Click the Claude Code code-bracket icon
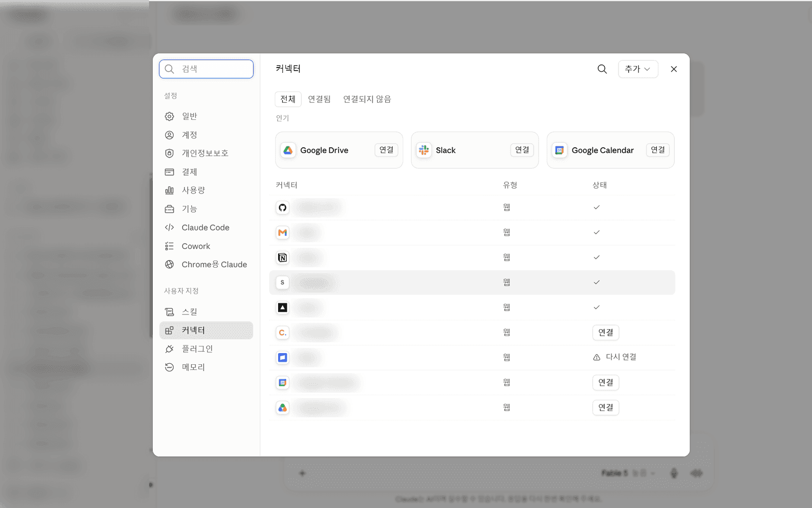Viewport: 812px width, 508px height. (x=170, y=228)
